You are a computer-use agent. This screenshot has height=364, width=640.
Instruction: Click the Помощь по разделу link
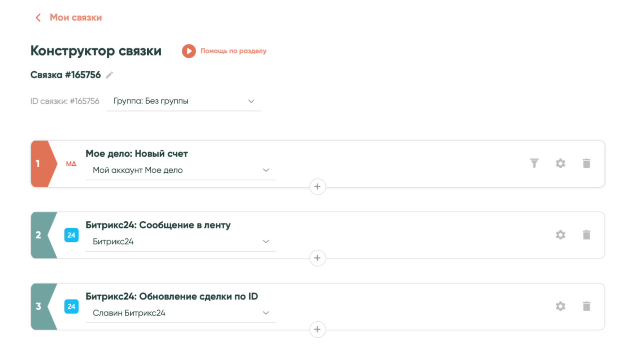pyautogui.click(x=233, y=51)
